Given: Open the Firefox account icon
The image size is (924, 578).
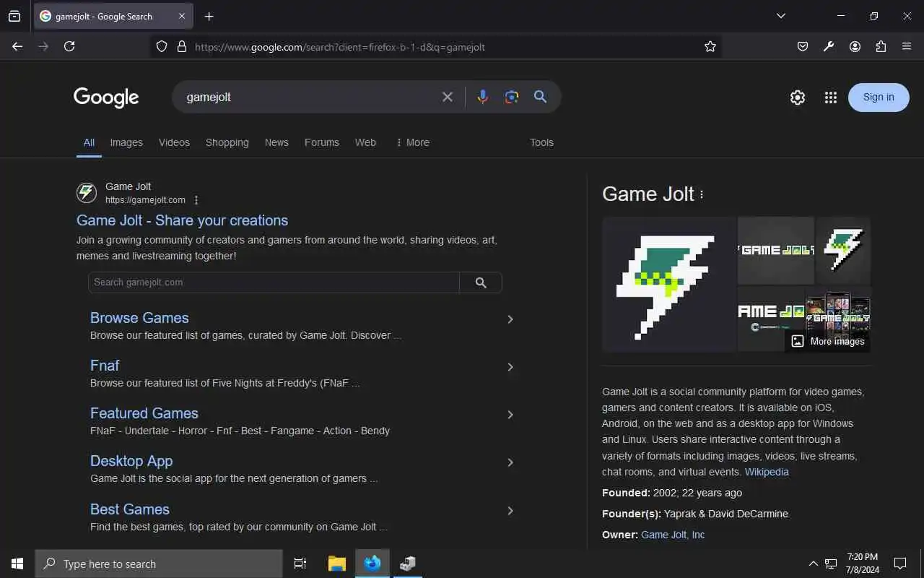Looking at the screenshot, I should [855, 46].
